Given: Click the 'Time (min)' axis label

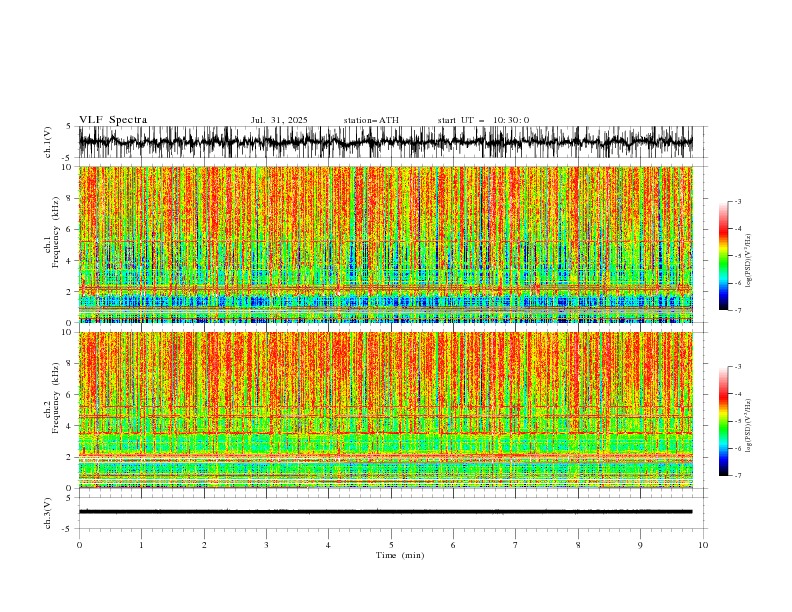Looking at the screenshot, I should pyautogui.click(x=400, y=555).
